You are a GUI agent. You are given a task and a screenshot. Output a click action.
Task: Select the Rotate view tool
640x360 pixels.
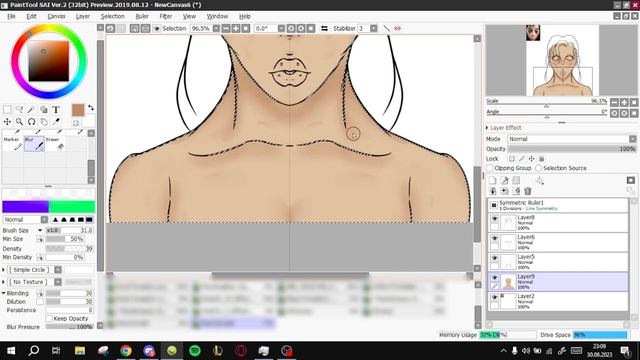[31, 122]
